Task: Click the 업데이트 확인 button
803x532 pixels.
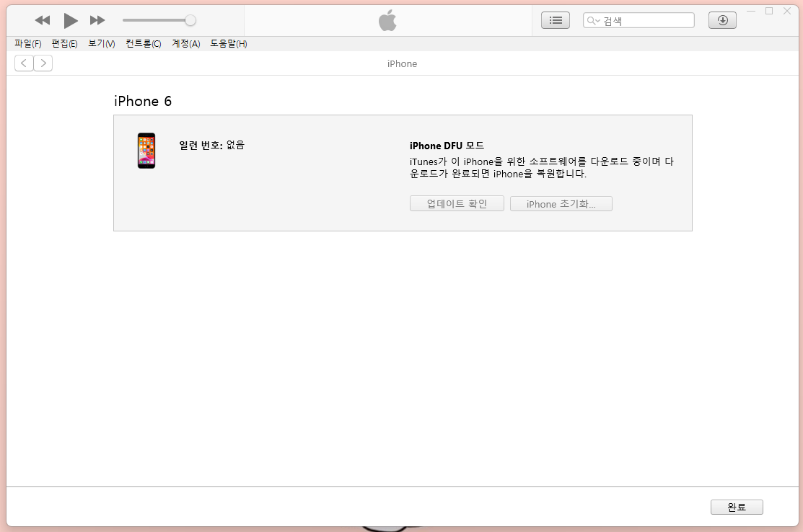Action: point(457,203)
